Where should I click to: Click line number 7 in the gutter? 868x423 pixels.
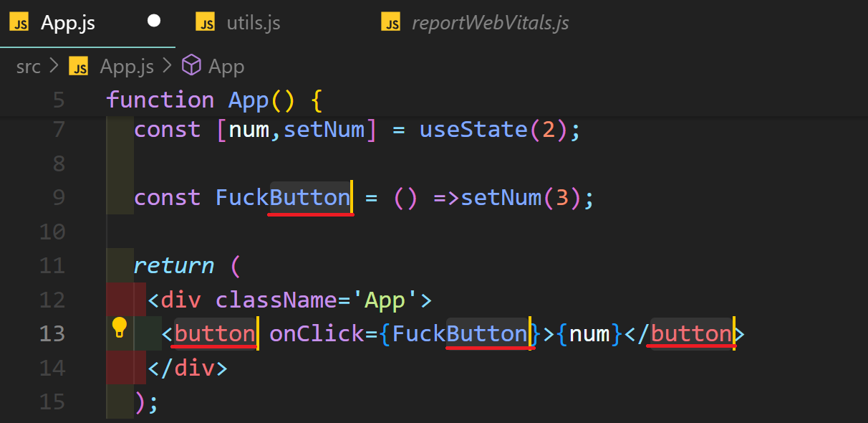pos(59,130)
